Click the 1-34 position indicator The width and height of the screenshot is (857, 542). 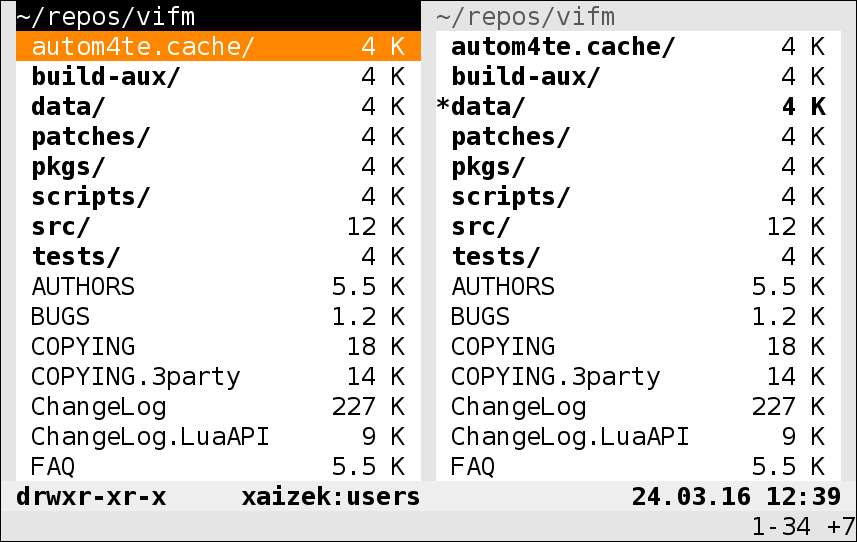781,526
